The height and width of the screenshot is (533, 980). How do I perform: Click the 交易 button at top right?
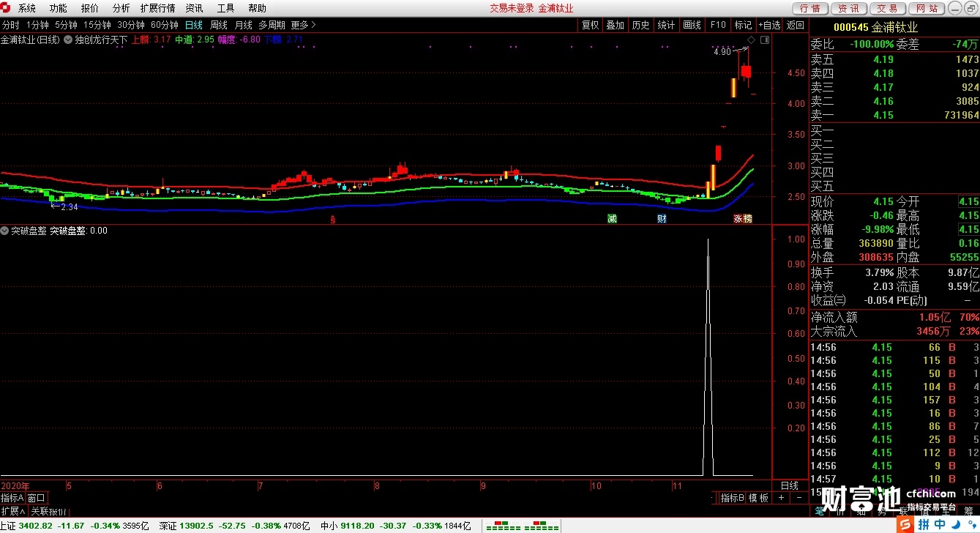tap(888, 9)
